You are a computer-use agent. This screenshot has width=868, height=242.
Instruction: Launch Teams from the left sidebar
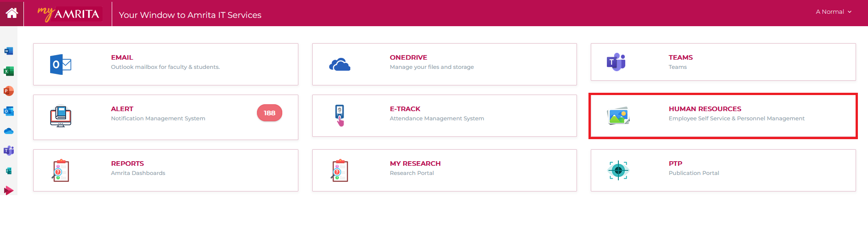click(x=9, y=151)
